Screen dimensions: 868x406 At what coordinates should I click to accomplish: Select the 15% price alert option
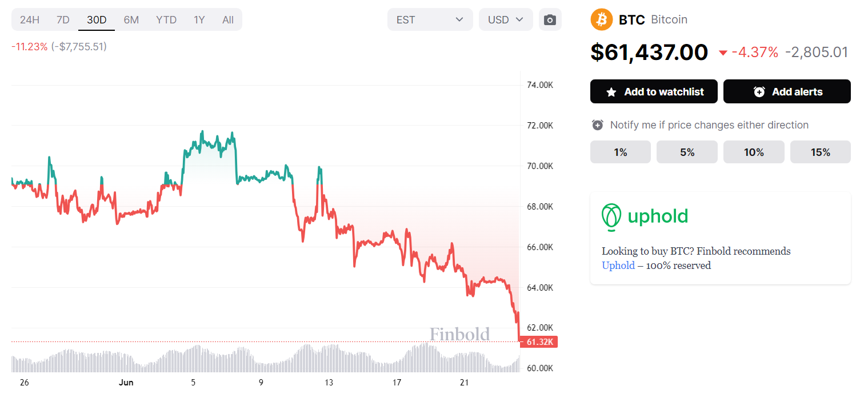point(820,152)
